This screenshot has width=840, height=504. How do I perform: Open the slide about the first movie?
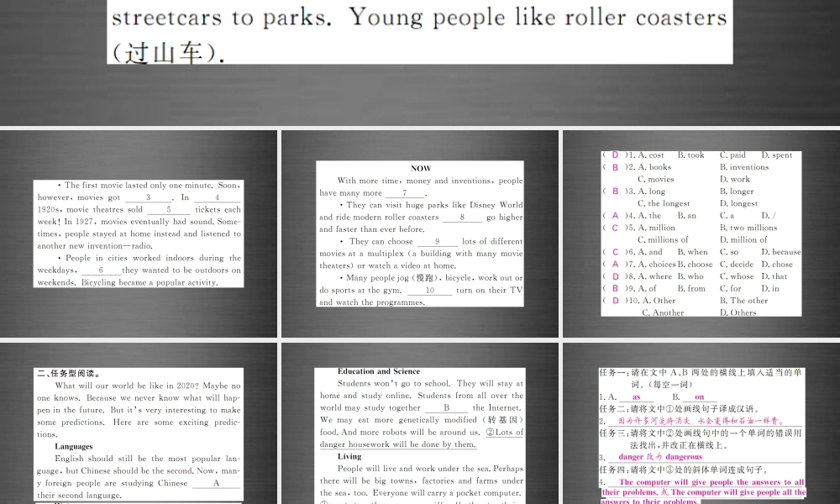(139, 231)
